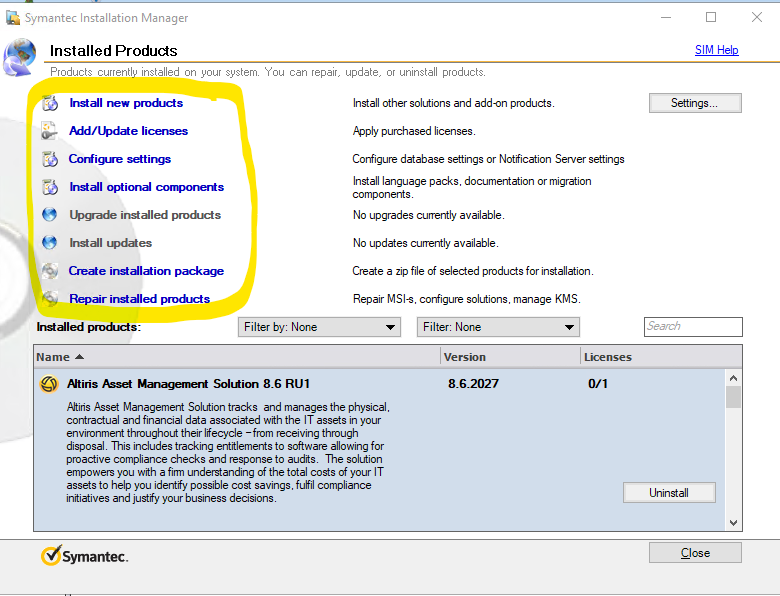This screenshot has width=780, height=596.
Task: Close the window using title bar X
Action: pyautogui.click(x=757, y=17)
